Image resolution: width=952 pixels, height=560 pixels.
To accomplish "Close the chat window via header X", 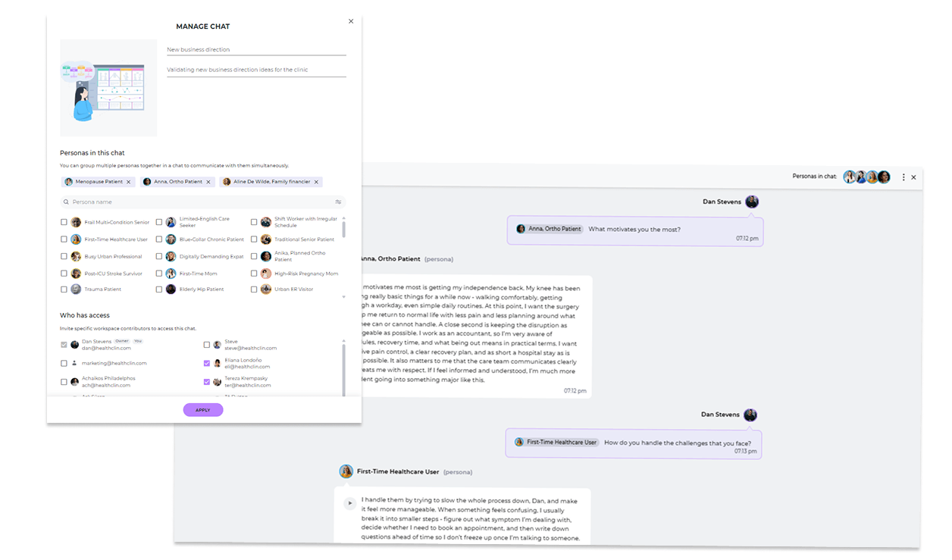I will [x=913, y=177].
